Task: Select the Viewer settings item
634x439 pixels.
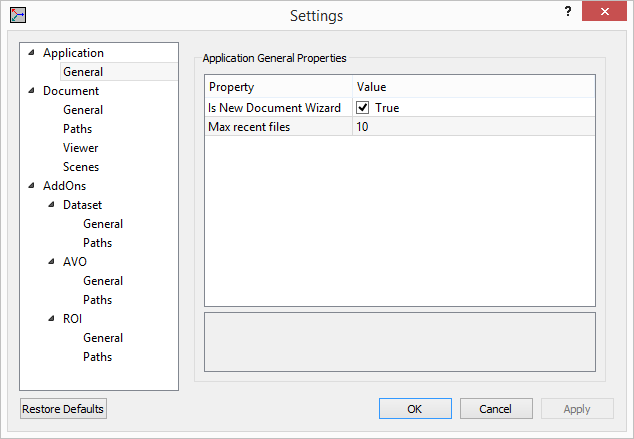Action: pyautogui.click(x=80, y=148)
